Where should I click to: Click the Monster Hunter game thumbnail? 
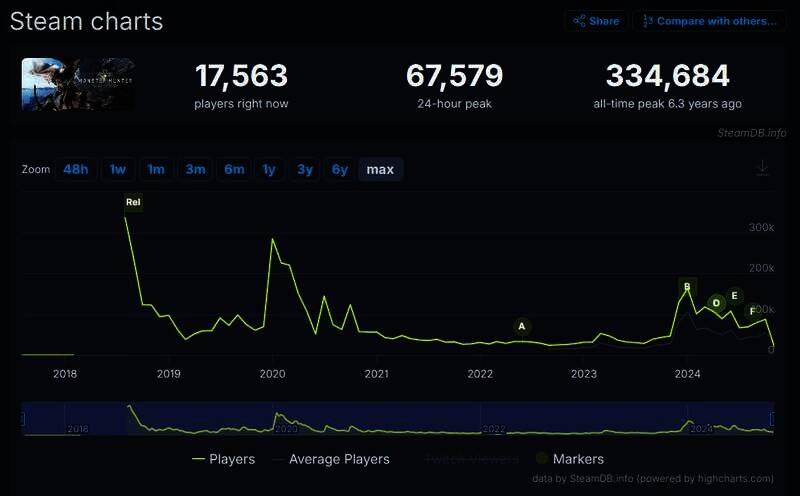(x=78, y=85)
